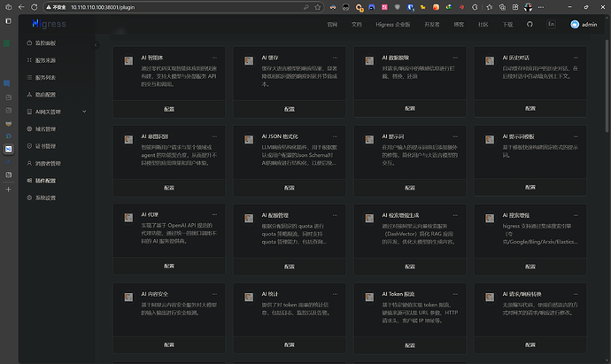This screenshot has width=611, height=364.
Task: Open the ellipsis menu on the AI 意图识别 card
Action: tap(214, 136)
